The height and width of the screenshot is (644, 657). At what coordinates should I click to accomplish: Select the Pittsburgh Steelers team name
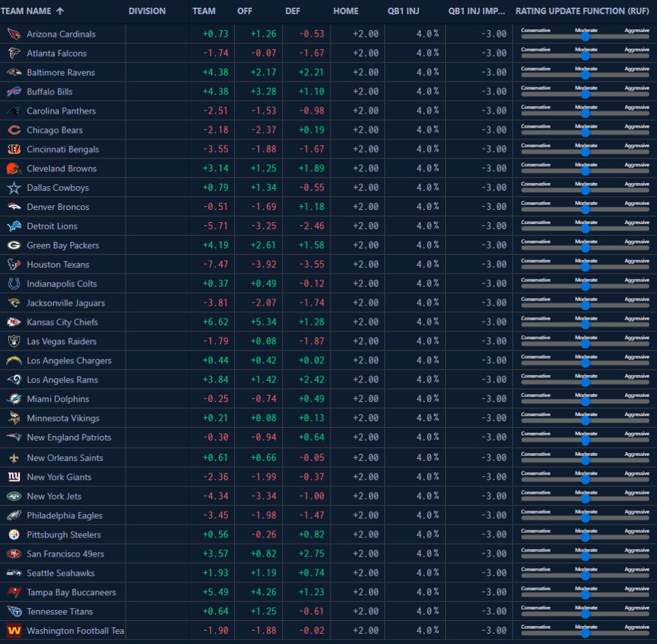[x=64, y=535]
